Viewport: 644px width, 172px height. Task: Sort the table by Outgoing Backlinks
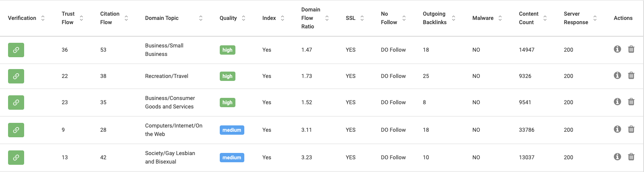[453, 18]
